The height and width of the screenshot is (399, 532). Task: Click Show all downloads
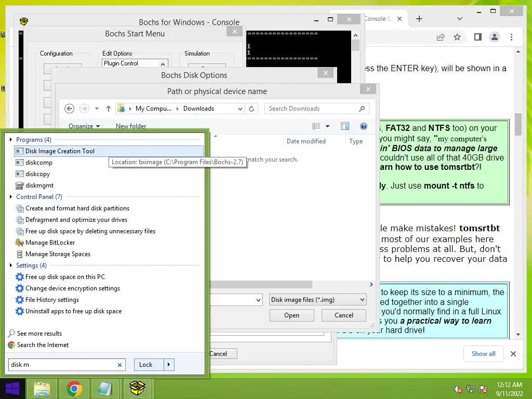484,354
